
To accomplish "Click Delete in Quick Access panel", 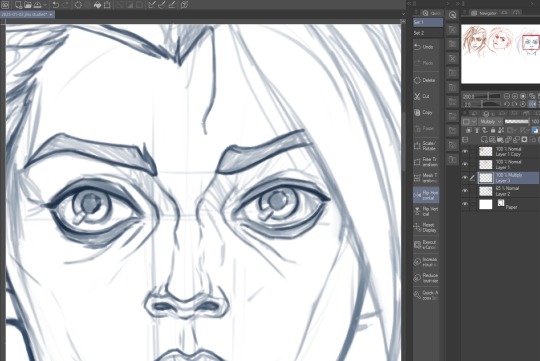I will [426, 80].
